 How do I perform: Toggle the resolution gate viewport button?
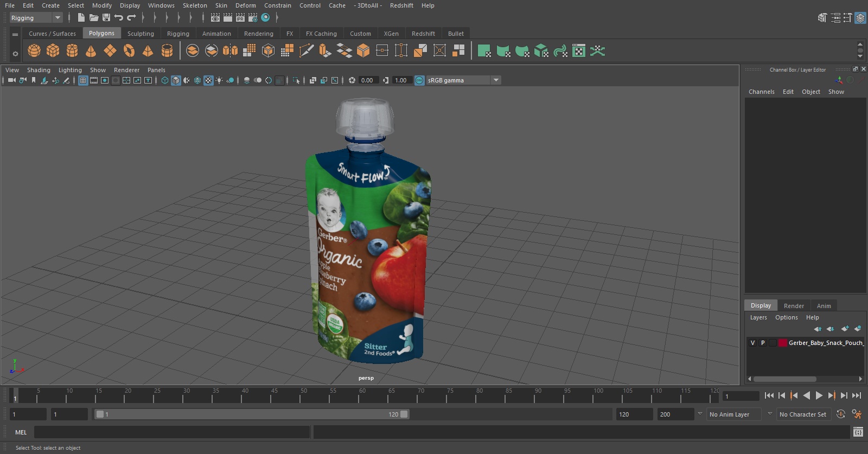click(105, 80)
